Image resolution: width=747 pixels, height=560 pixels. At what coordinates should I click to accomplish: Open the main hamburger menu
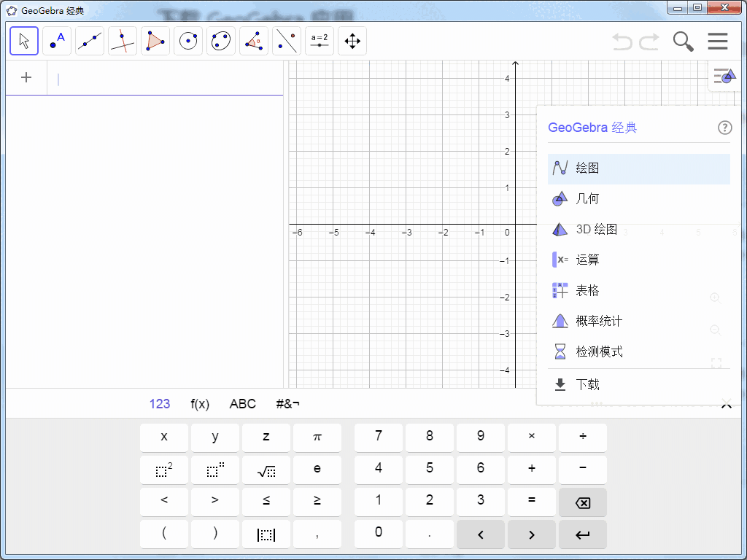tap(717, 42)
